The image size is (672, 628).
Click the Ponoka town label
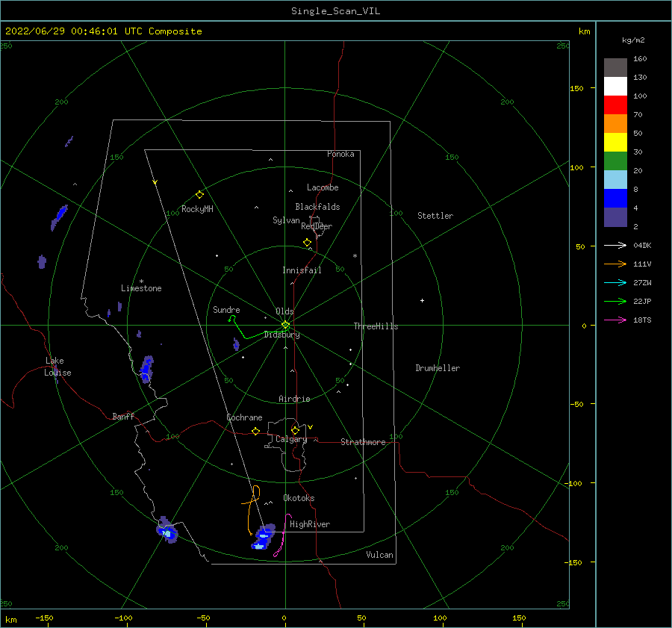pos(340,154)
